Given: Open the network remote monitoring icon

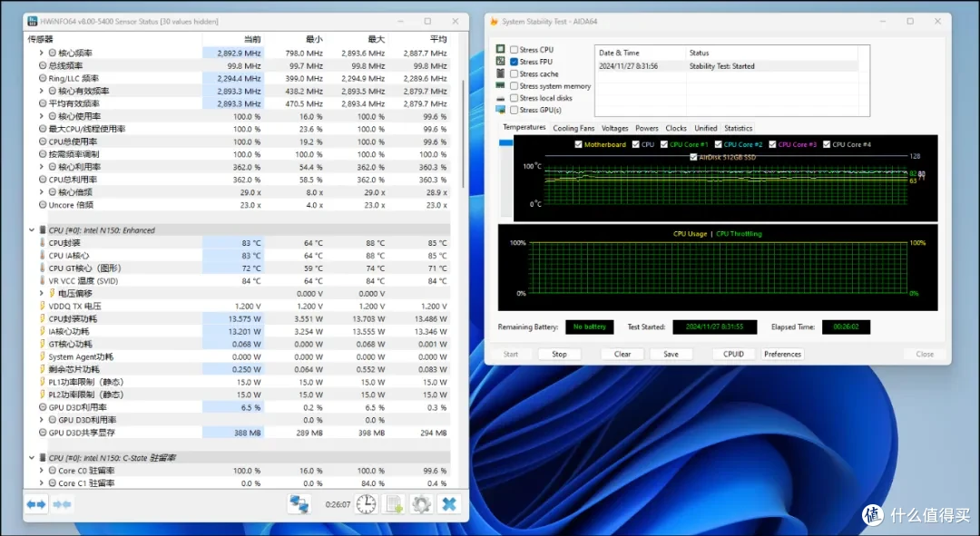Looking at the screenshot, I should click(299, 504).
